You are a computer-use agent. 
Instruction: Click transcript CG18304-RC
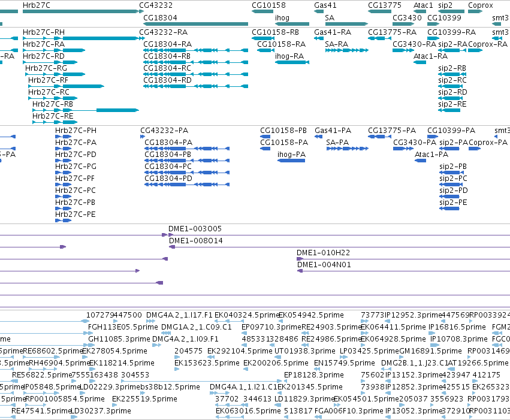(195, 74)
